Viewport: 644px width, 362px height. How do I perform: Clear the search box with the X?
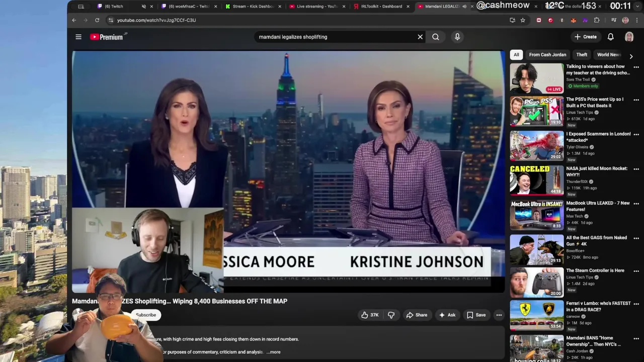(x=420, y=37)
